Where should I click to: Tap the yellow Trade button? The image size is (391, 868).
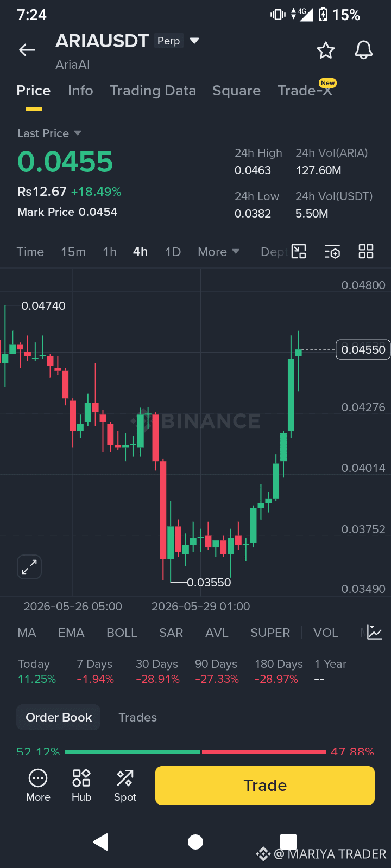point(265,786)
